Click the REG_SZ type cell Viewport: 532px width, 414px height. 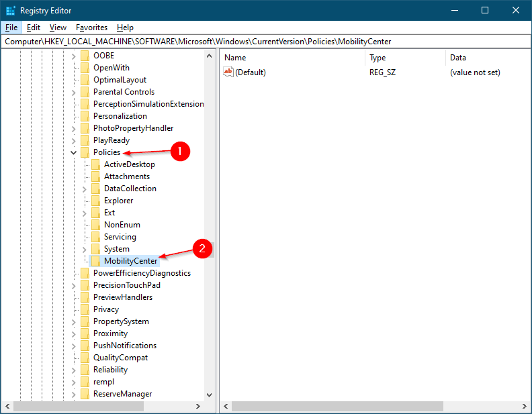pos(382,72)
